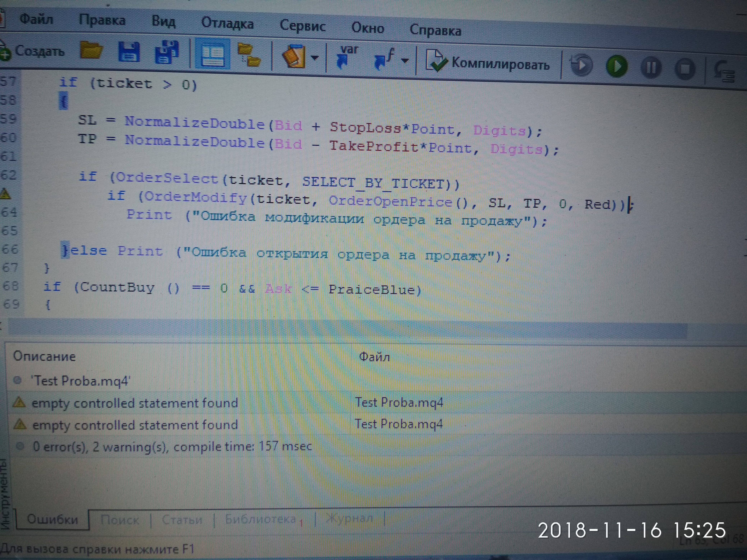
Task: Click the warning triangle in the gutter
Action: [5, 194]
